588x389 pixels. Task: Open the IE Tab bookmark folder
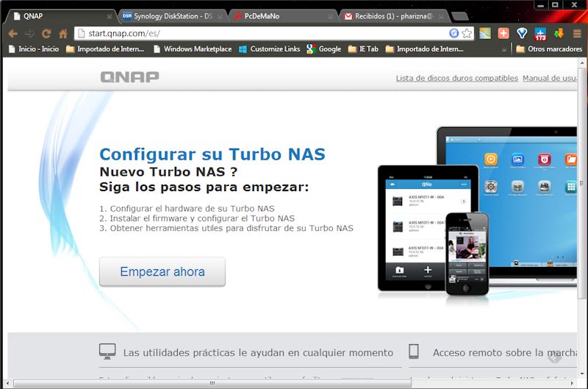click(x=363, y=49)
